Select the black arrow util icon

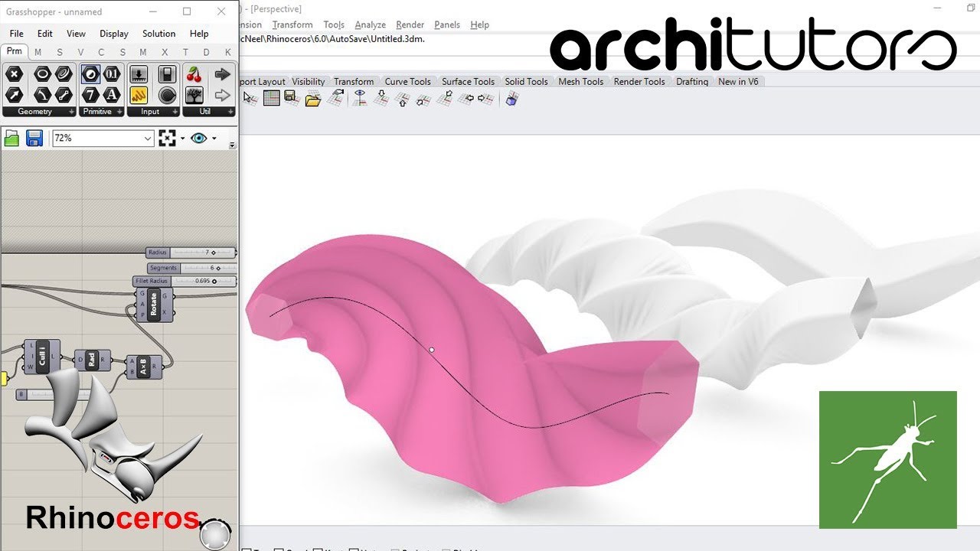[222, 74]
